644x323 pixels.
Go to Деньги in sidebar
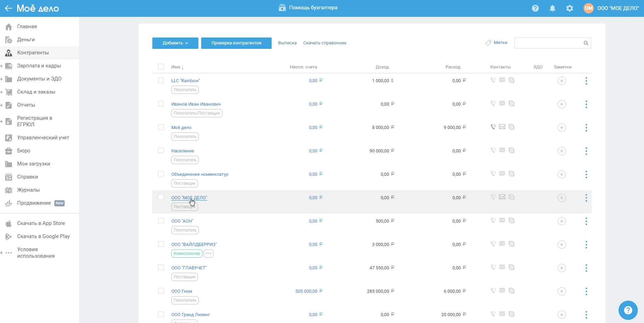(x=26, y=40)
